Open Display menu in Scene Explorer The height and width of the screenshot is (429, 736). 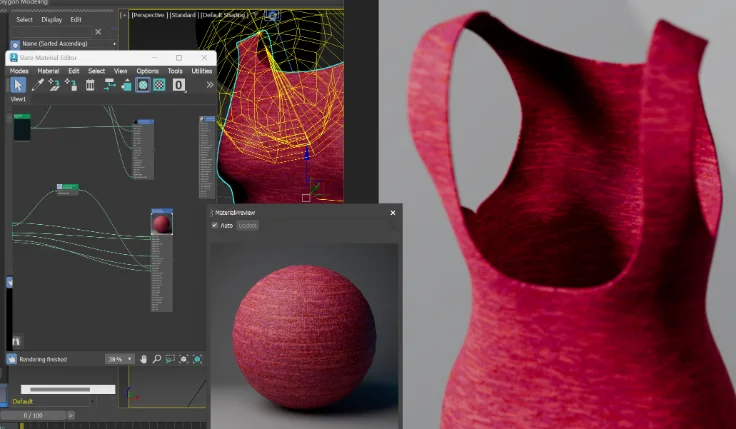[52, 20]
